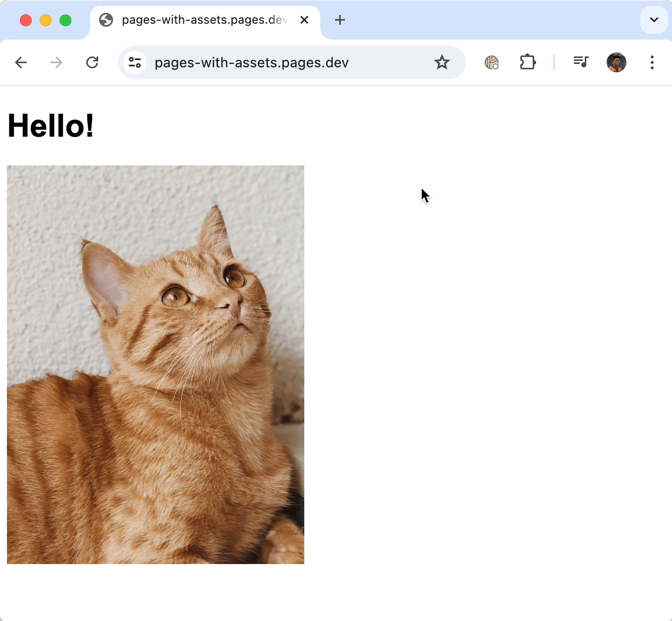Screen dimensions: 672x621
Task: Open the three-dot Chrome menu
Action: [x=652, y=62]
